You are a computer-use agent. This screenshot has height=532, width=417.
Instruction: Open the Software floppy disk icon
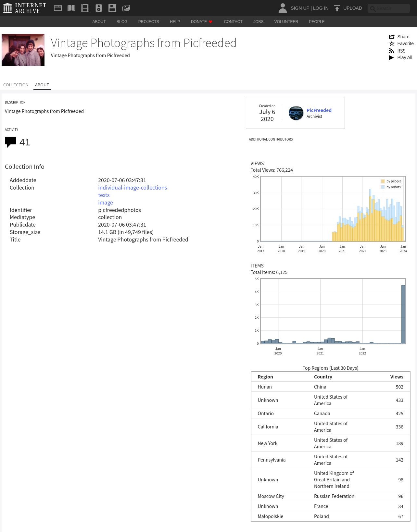coord(112,8)
